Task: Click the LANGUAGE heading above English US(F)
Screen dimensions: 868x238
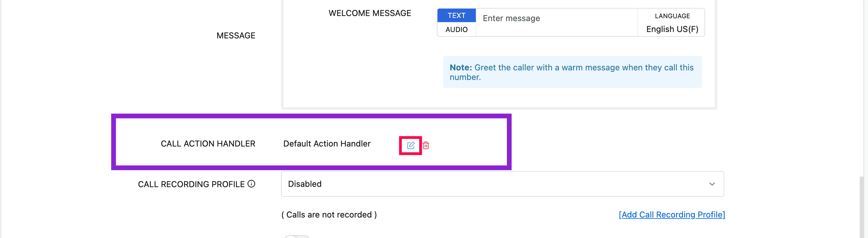Action: coord(672,16)
